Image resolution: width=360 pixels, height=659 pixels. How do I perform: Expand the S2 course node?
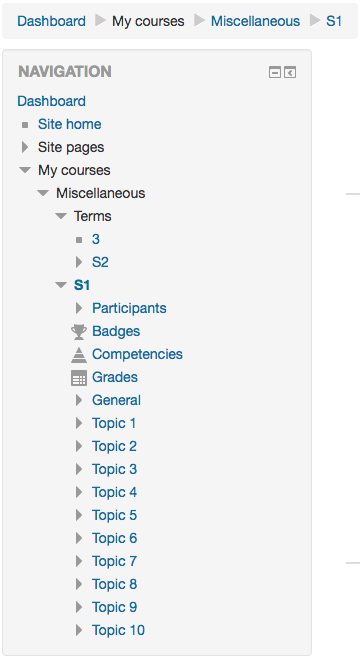[79, 262]
